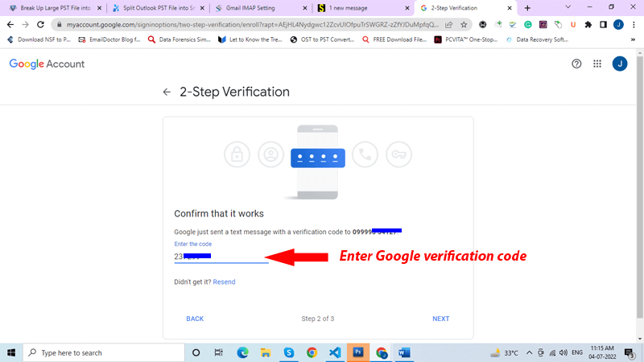
Task: Open the Google Account profile avatar
Action: coord(619,64)
